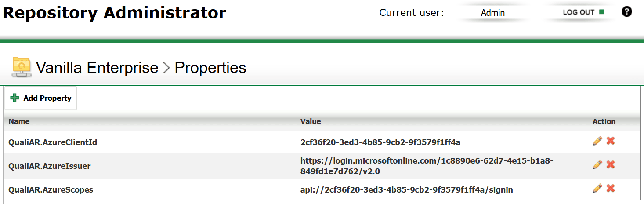The image size is (644, 204).
Task: Click the api:// signin scopes value
Action: 407,190
